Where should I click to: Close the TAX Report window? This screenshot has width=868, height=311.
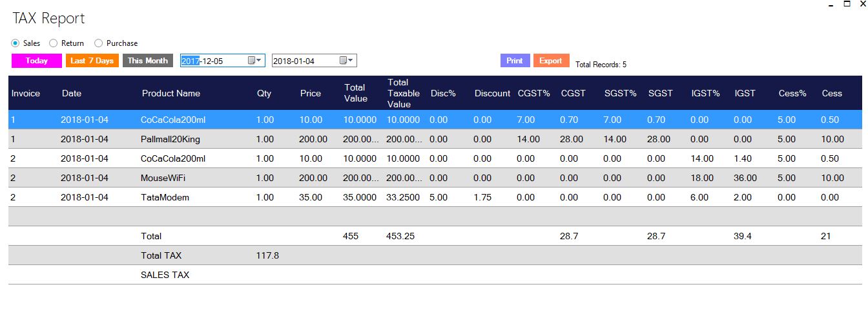click(x=862, y=4)
